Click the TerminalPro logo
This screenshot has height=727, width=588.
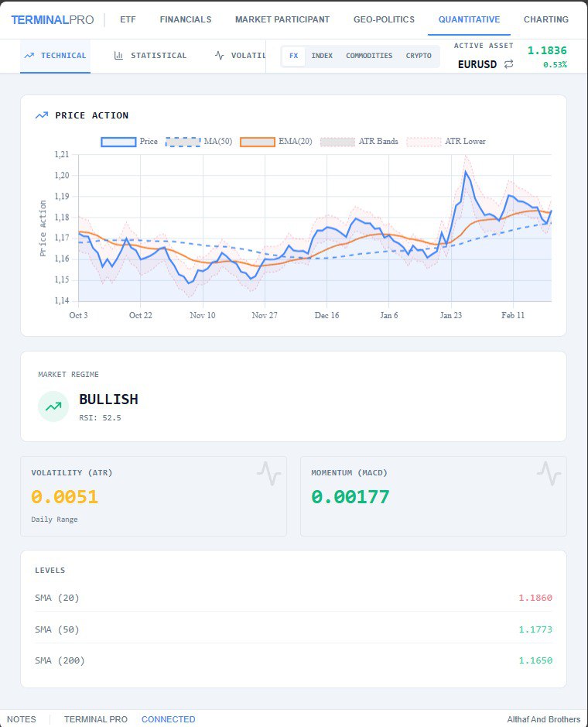(52, 19)
